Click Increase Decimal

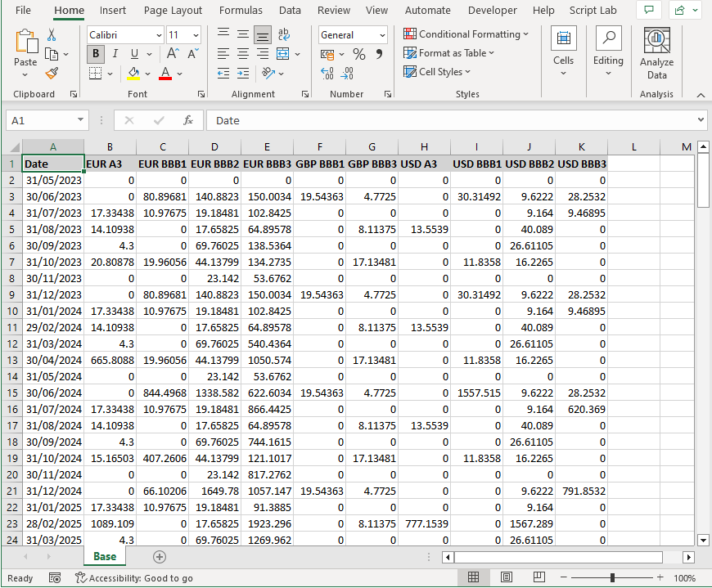click(327, 72)
